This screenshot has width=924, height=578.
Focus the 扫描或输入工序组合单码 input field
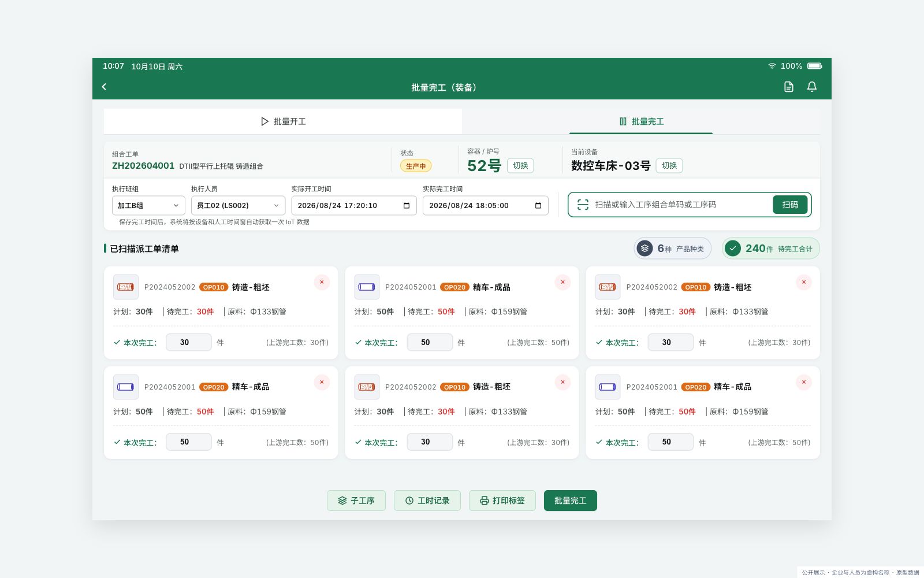pyautogui.click(x=681, y=205)
